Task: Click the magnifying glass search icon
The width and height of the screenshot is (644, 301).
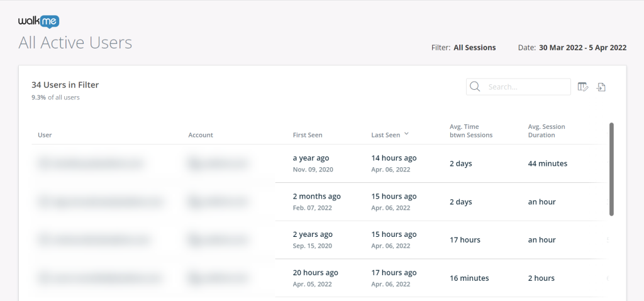Action: 475,87
